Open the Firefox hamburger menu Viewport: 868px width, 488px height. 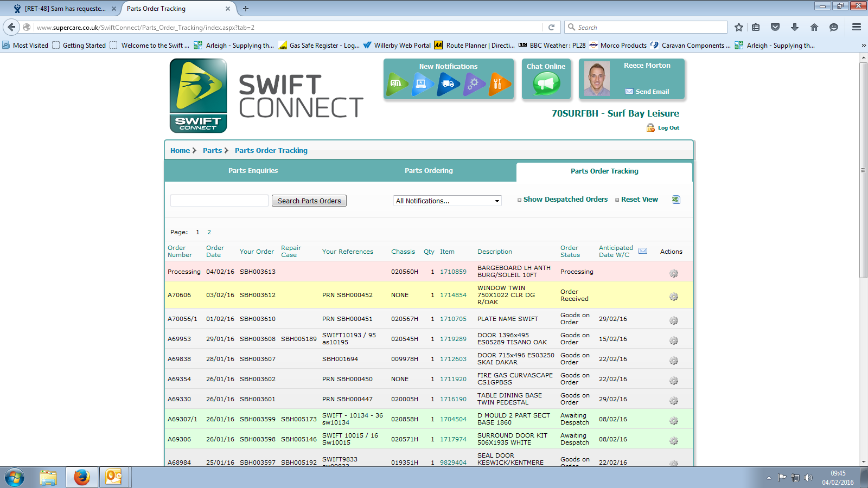pyautogui.click(x=857, y=27)
